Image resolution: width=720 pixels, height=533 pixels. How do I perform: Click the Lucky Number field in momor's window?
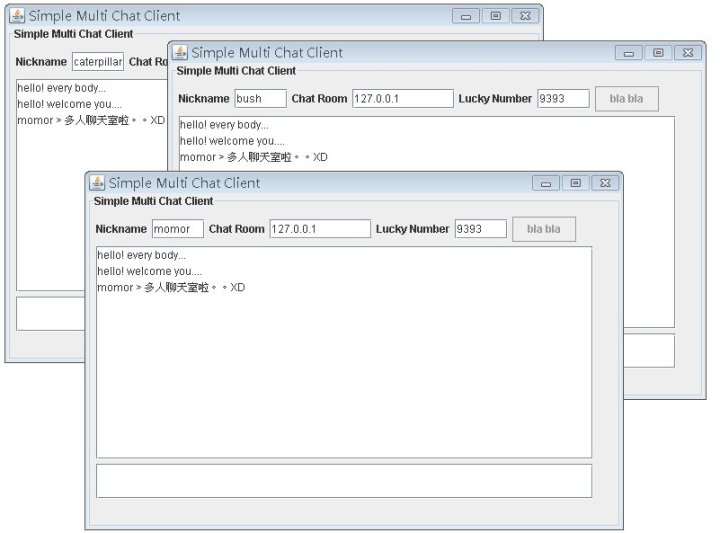pos(481,229)
